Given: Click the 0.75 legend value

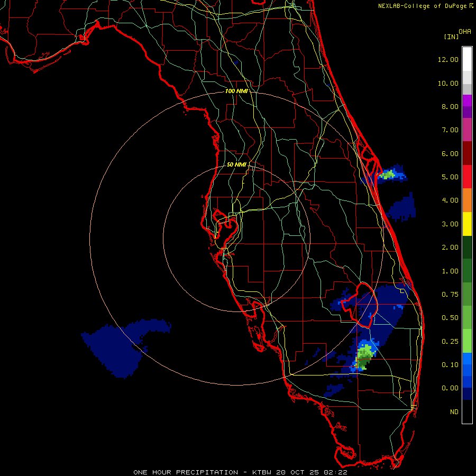Looking at the screenshot, I should coord(450,295).
